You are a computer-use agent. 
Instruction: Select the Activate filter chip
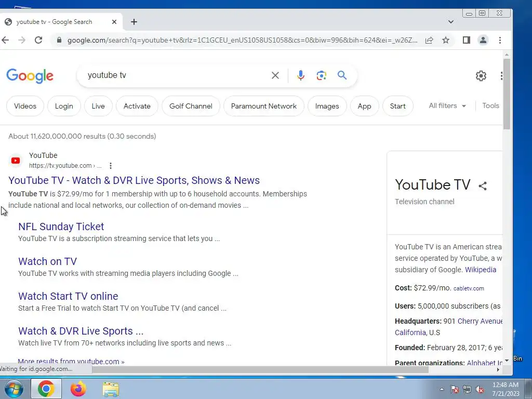pos(137,106)
